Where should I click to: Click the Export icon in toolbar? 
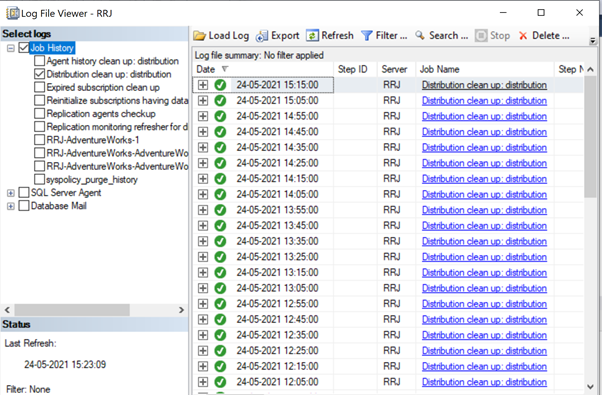262,36
